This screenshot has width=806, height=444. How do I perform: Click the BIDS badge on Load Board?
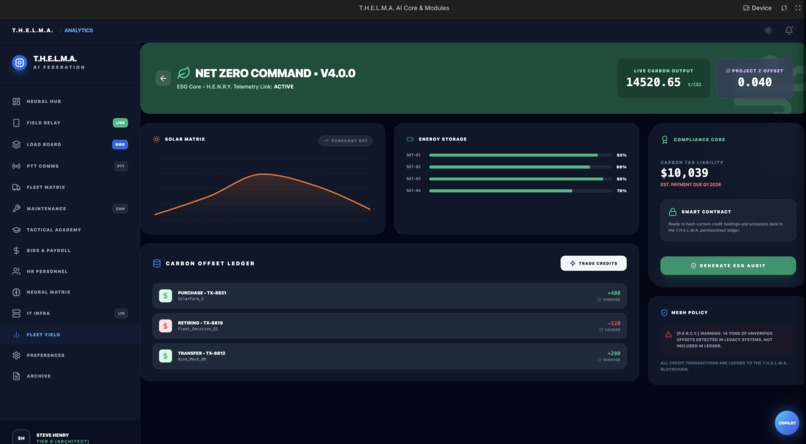tap(120, 144)
